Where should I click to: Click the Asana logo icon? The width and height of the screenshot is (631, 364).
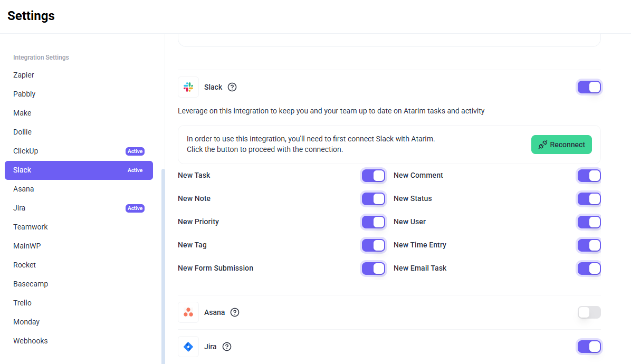pyautogui.click(x=188, y=312)
